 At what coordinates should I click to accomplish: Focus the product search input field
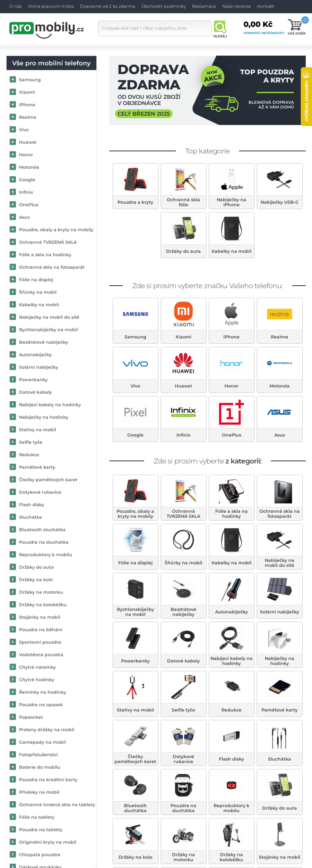155,28
